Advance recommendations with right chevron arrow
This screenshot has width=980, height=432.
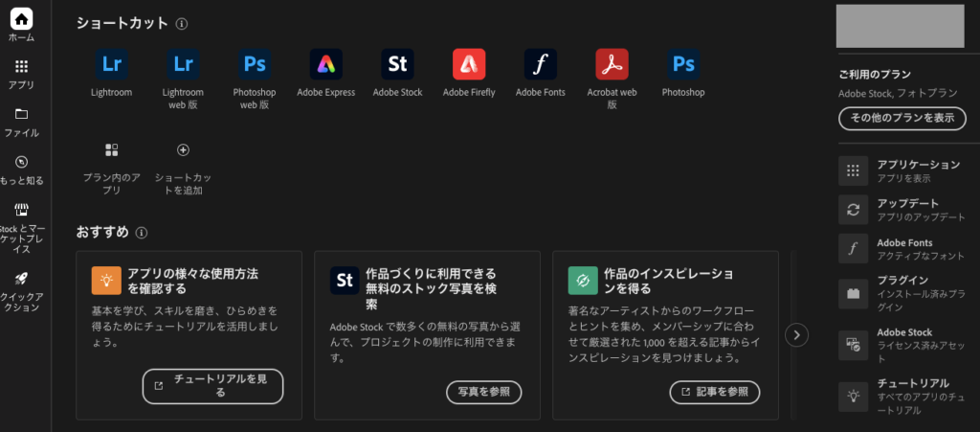pyautogui.click(x=797, y=335)
